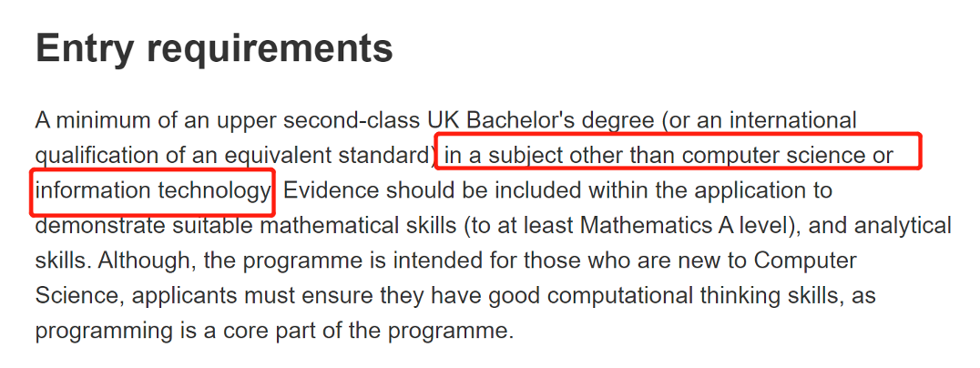
Task: Click the boxed words 'information technology'
Action: point(152,190)
